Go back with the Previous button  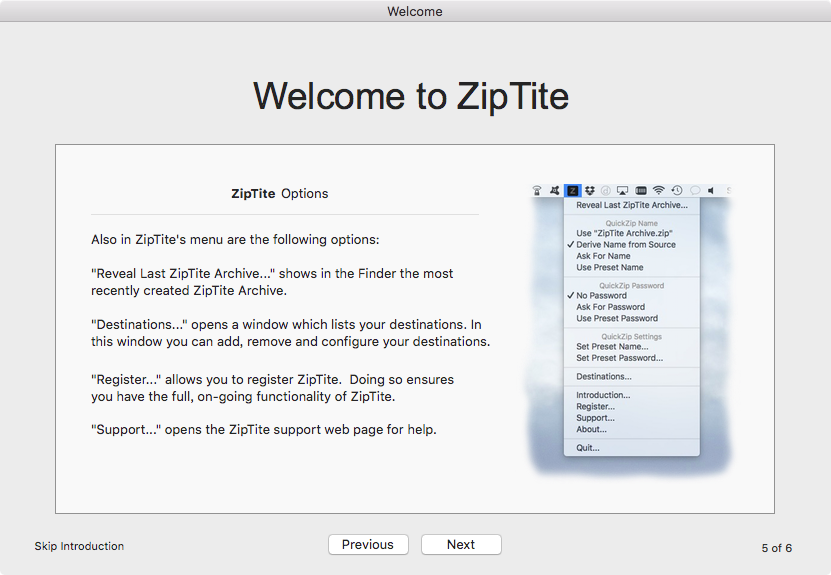point(368,544)
